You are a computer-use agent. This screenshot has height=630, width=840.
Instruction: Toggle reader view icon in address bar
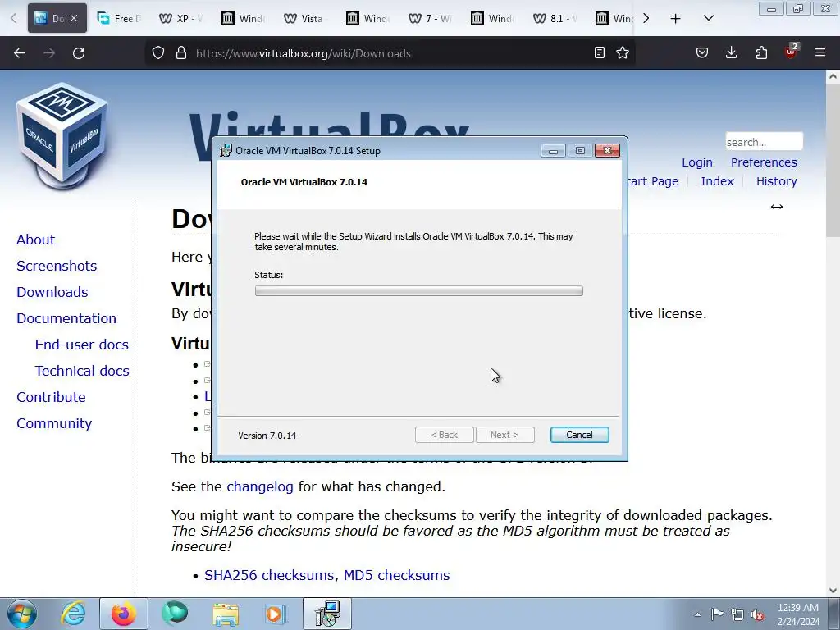(600, 53)
